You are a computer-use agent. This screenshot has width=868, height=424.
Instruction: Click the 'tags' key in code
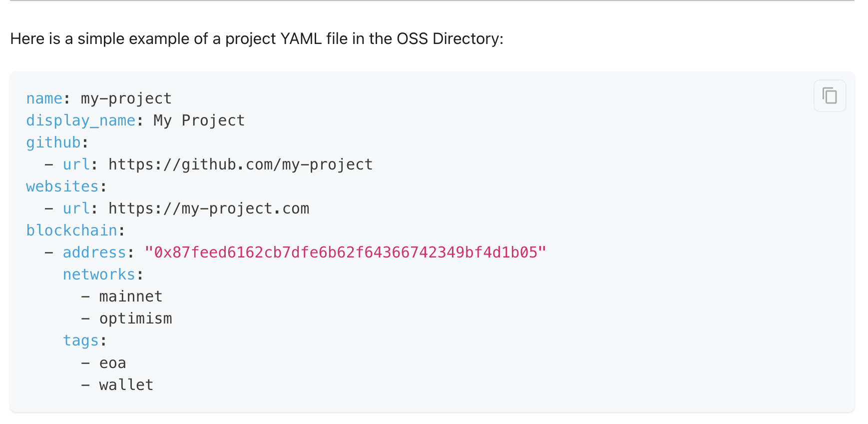point(80,340)
